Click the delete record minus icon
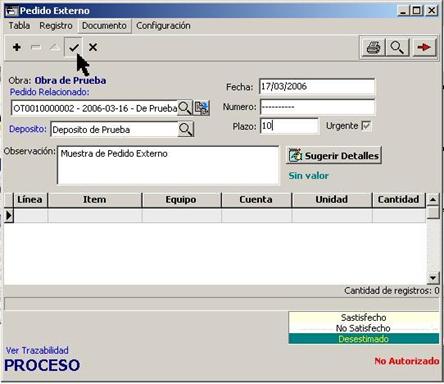This screenshot has width=444, height=384. (x=36, y=47)
